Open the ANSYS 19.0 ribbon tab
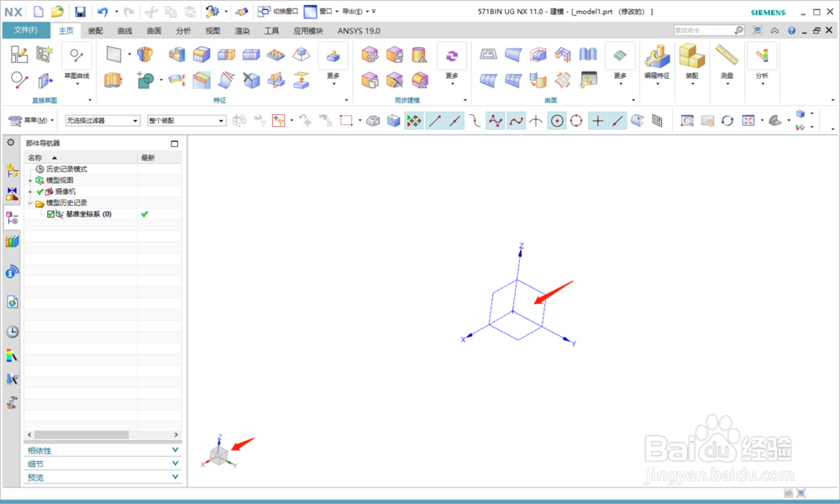The width and height of the screenshot is (840, 504). 359,30
